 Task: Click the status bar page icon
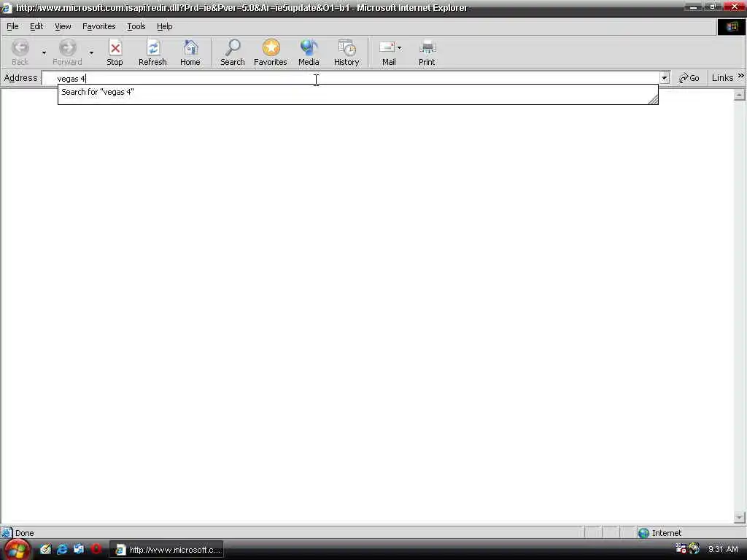point(6,533)
